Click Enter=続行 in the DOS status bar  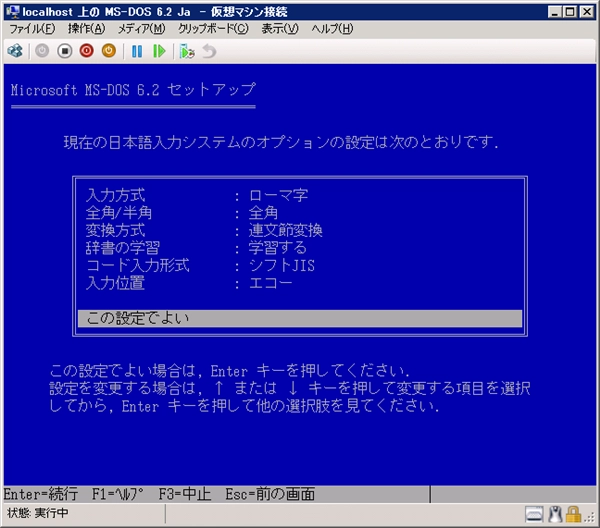click(x=41, y=494)
